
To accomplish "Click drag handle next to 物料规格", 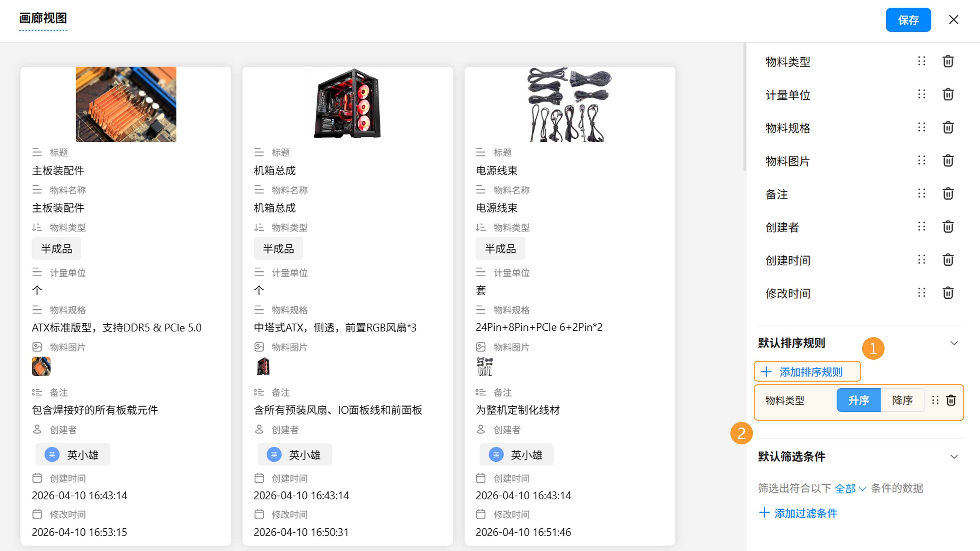I will pos(921,127).
